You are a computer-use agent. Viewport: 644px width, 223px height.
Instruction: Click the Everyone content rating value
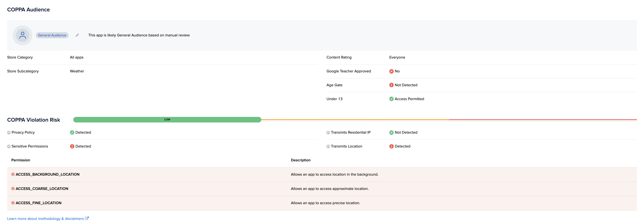click(x=397, y=57)
